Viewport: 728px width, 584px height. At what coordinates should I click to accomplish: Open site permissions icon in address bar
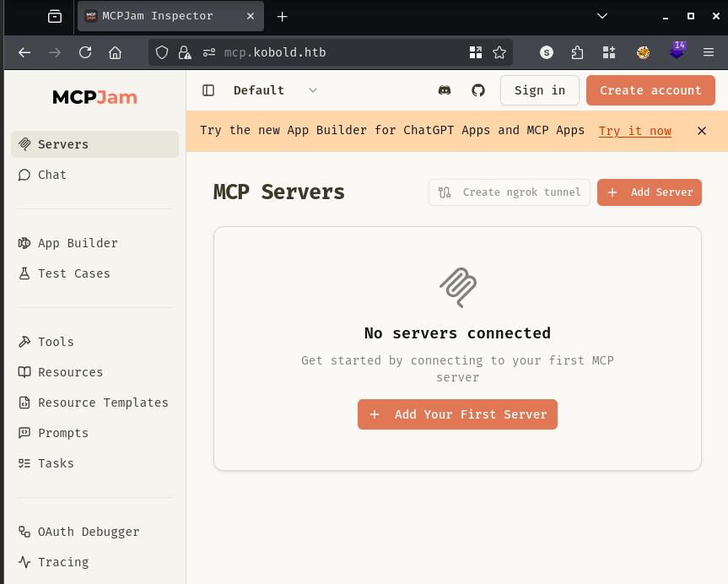[x=209, y=52]
